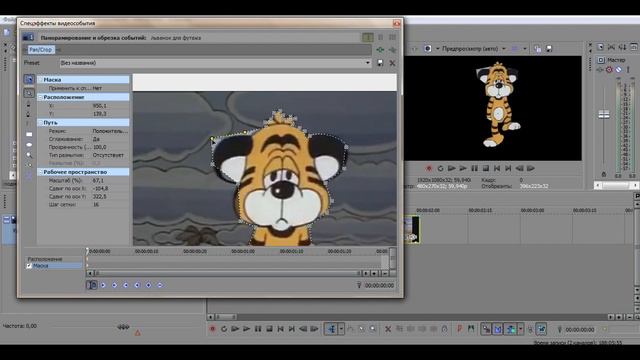Go to end button under preview

tap(508, 168)
